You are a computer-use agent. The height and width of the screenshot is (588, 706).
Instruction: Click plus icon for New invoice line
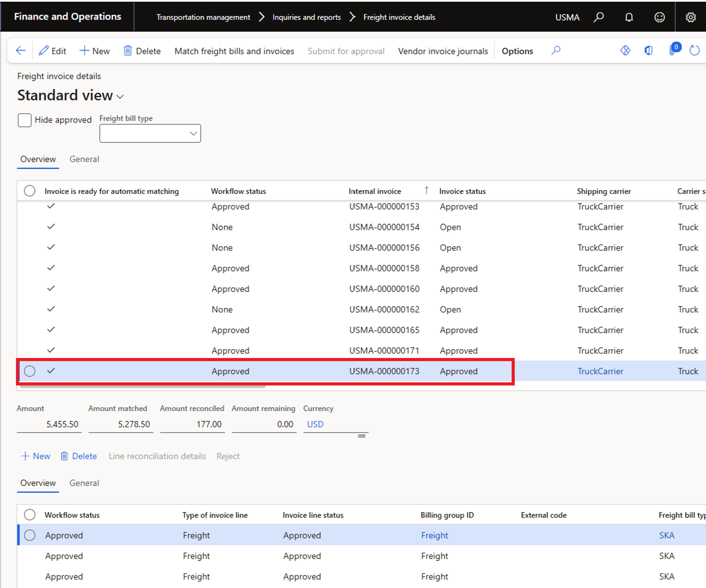(x=25, y=456)
